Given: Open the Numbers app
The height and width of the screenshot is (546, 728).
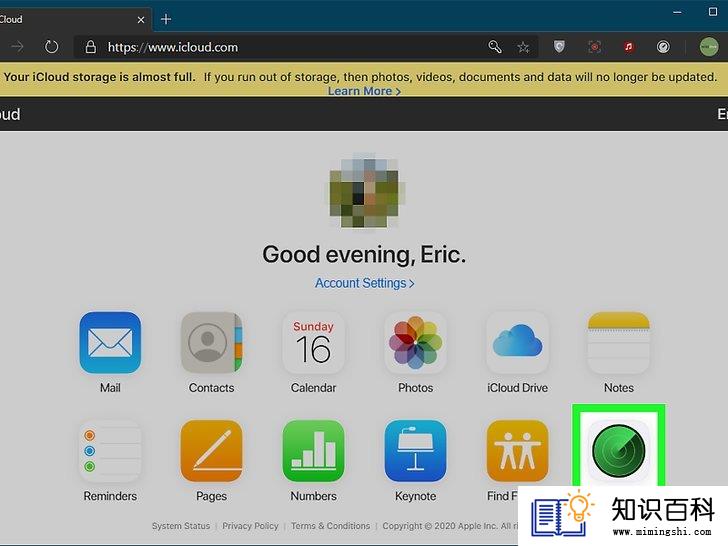Looking at the screenshot, I should [313, 451].
